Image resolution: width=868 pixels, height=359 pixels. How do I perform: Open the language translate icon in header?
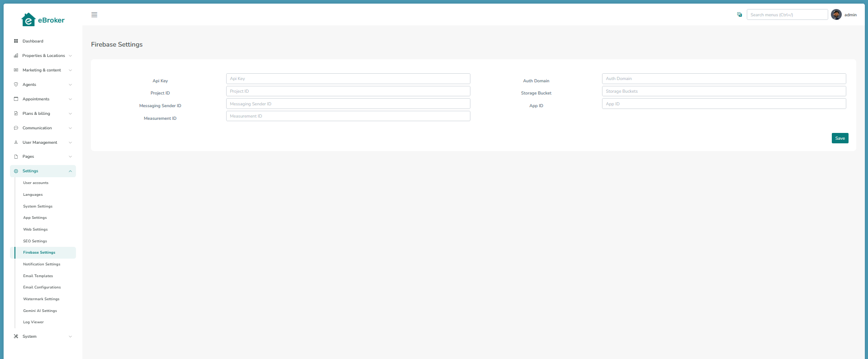pyautogui.click(x=740, y=15)
